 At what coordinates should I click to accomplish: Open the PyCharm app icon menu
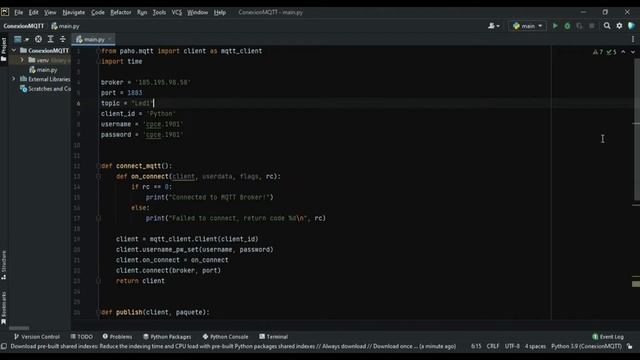tap(5, 12)
